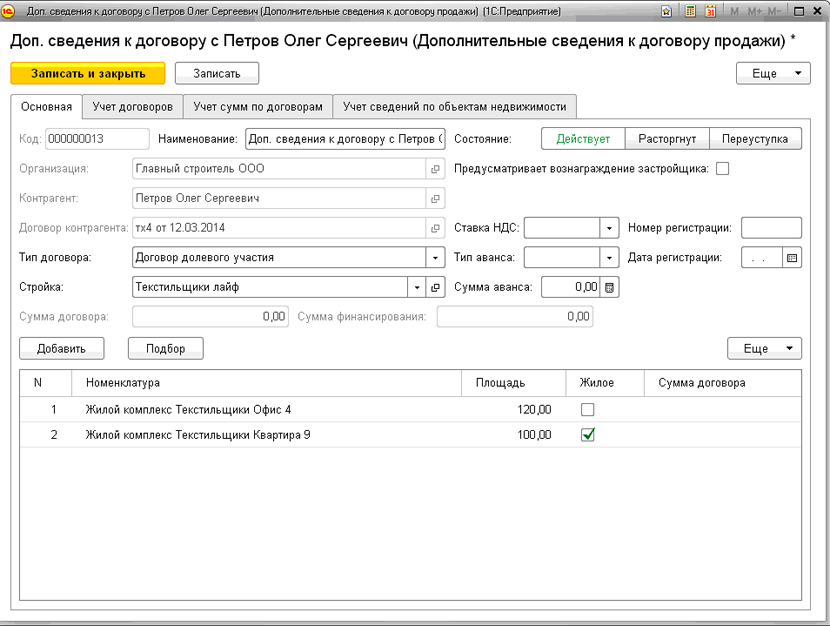Expand the Ставка НДС dropdown
The height and width of the screenshot is (626, 830).
click(x=610, y=228)
